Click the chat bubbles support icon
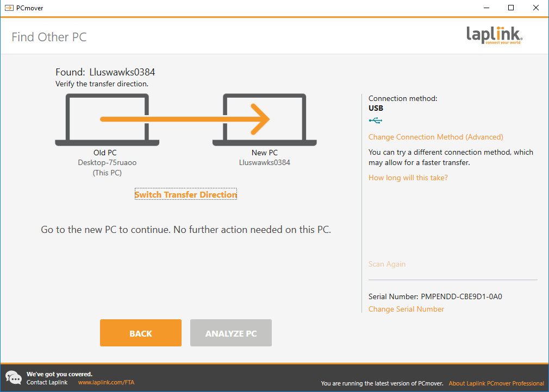Viewport: 549px width, 392px height. click(x=14, y=378)
